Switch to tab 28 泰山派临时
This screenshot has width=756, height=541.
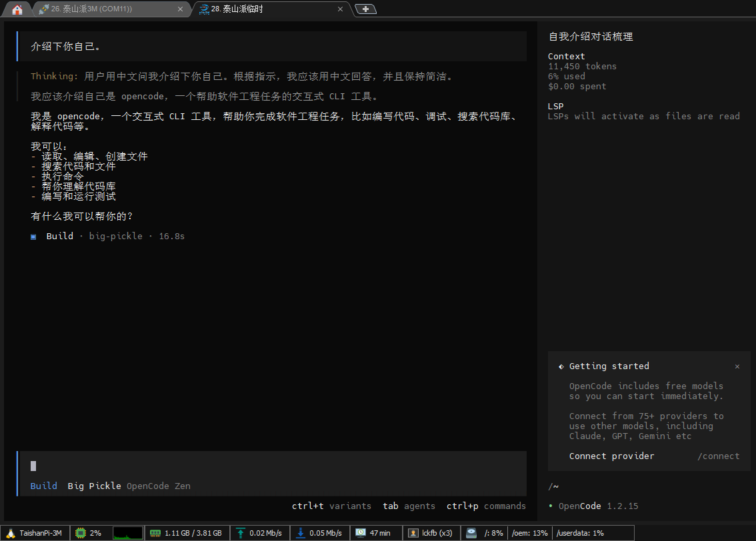pos(271,9)
